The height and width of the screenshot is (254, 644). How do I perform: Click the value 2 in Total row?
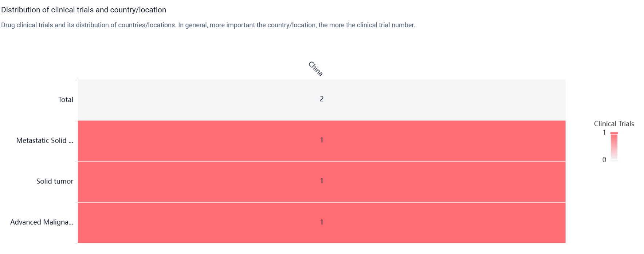[322, 99]
